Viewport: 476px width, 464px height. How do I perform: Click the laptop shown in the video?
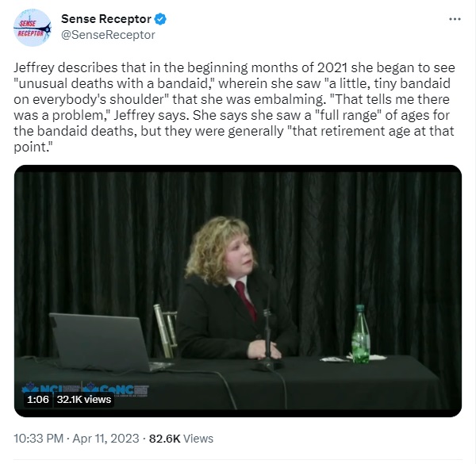tap(103, 342)
